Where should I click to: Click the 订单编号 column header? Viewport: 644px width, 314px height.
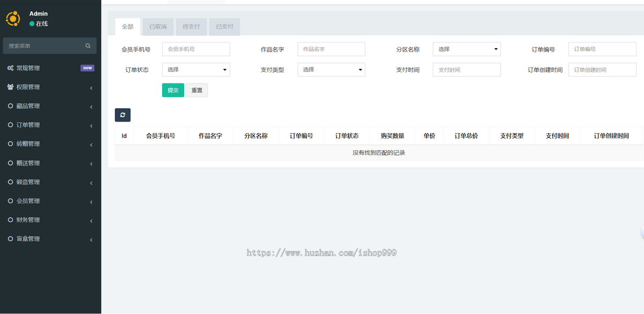tap(302, 136)
